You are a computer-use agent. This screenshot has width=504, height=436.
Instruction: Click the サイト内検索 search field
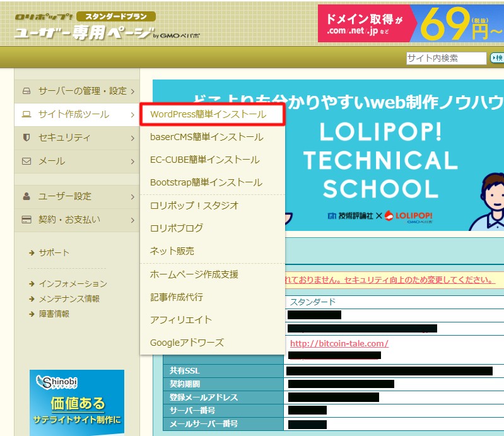point(446,58)
